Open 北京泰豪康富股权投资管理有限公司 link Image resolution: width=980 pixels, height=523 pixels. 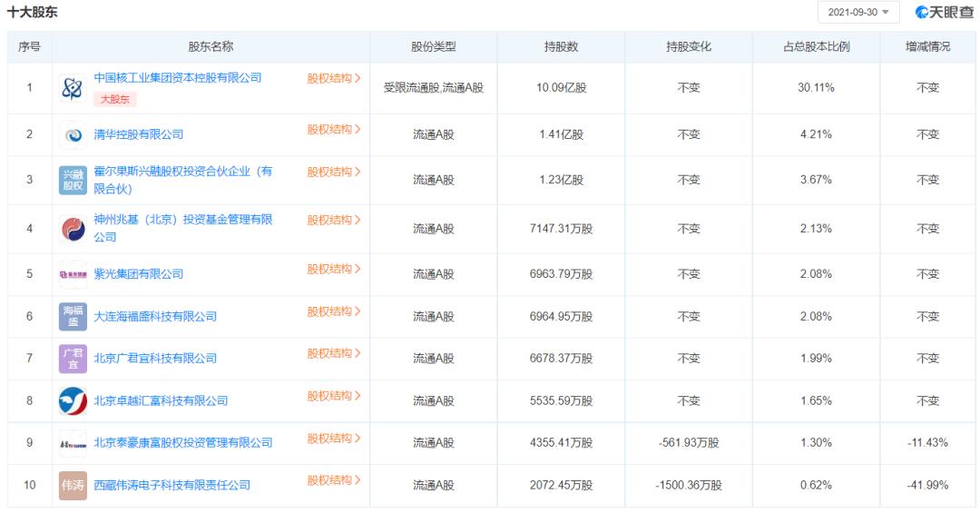pos(183,443)
